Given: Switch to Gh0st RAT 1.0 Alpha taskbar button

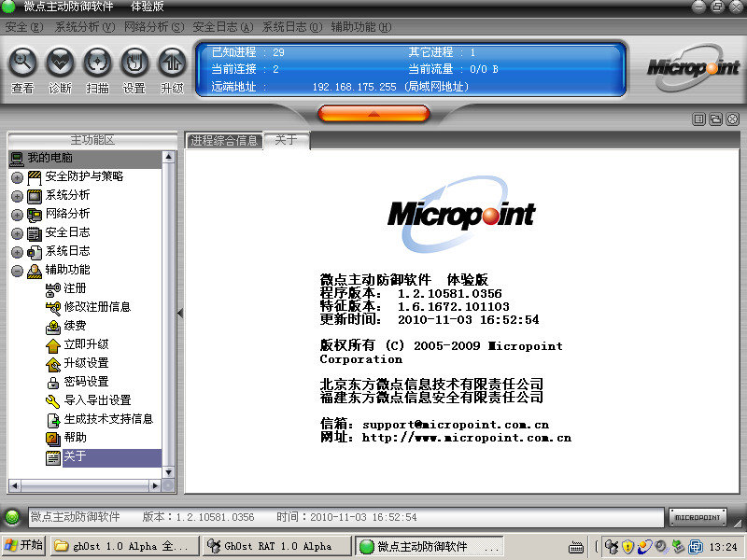Looking at the screenshot, I should point(277,546).
